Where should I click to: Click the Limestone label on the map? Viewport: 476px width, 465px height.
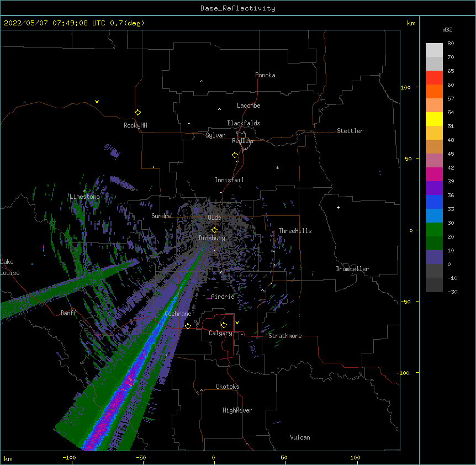(84, 197)
